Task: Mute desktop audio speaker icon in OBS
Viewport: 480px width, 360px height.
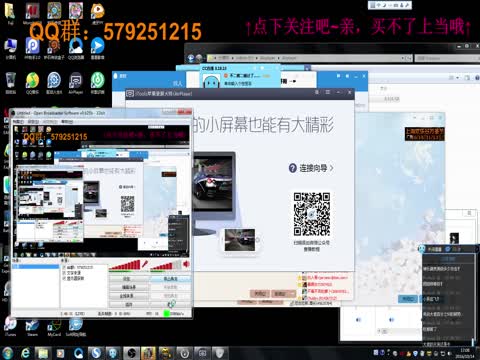Action: (x=186, y=264)
